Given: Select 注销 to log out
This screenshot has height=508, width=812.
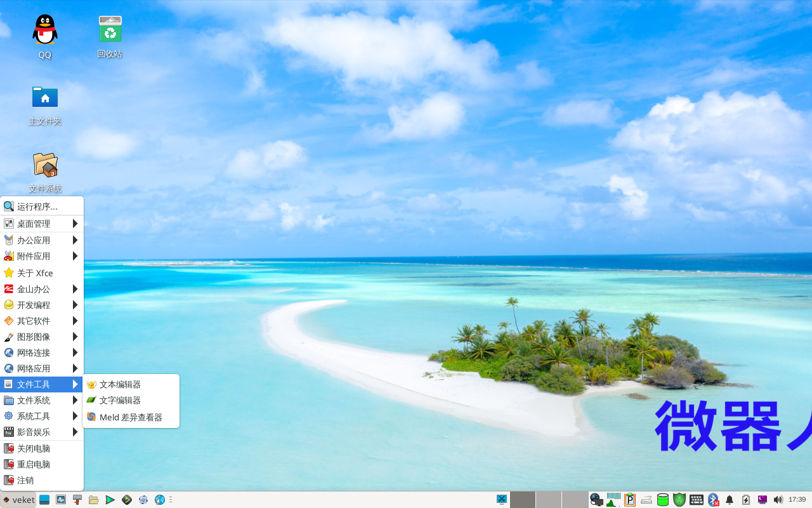Looking at the screenshot, I should click(x=42, y=480).
